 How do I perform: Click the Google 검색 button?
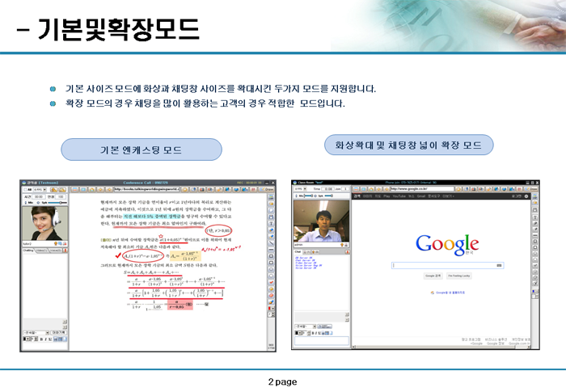pyautogui.click(x=433, y=276)
